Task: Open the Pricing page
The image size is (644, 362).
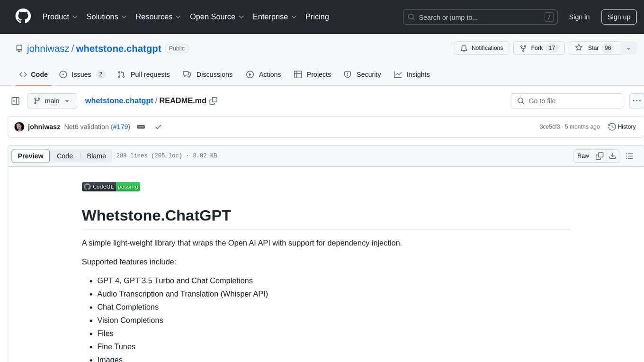Action: (317, 17)
